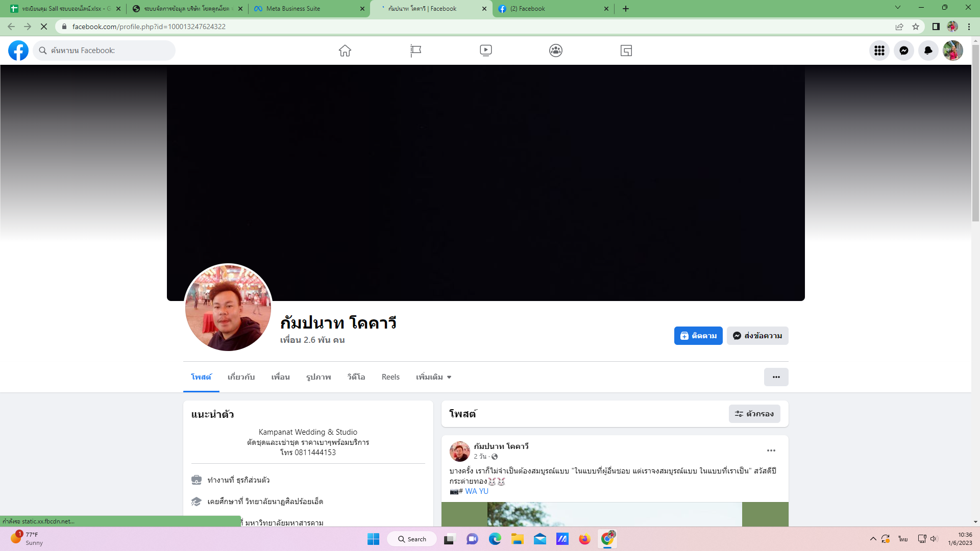Open Firefox from the Windows taskbar

(x=584, y=539)
